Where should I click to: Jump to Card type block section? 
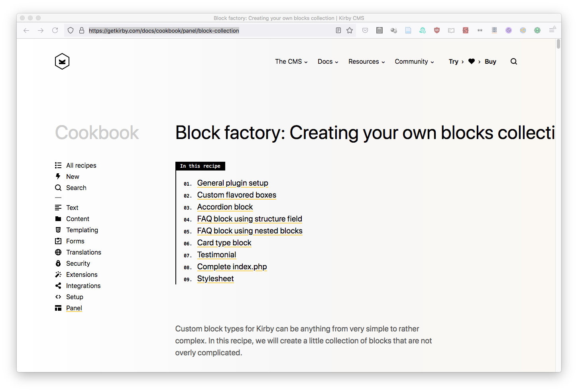[x=224, y=243]
